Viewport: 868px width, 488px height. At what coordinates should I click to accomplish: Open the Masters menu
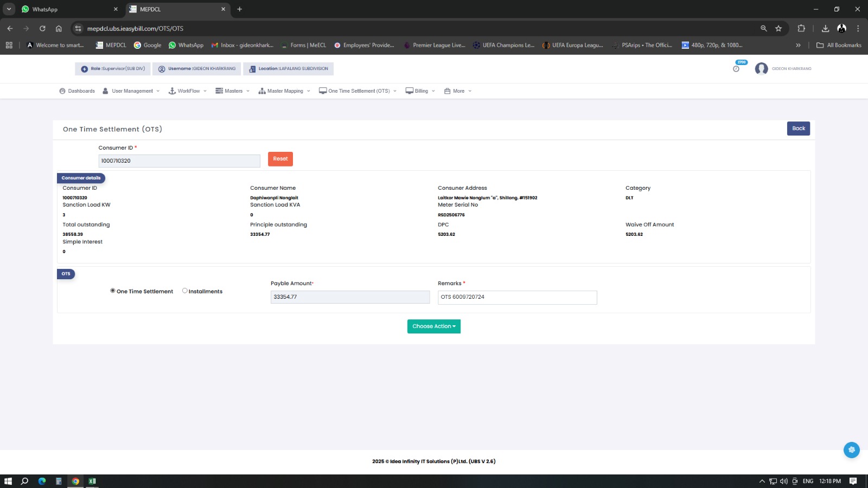233,91
